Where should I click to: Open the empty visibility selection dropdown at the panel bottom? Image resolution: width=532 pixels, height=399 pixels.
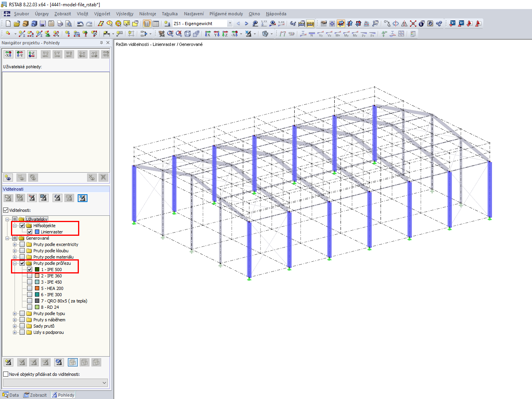pos(55,383)
